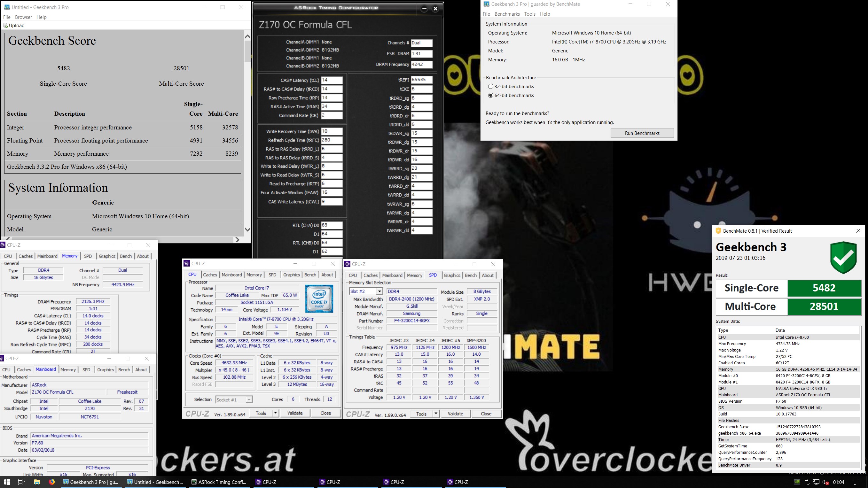Switch to the first CPU-Z taskbar button
The width and height of the screenshot is (868, 488).
click(283, 482)
